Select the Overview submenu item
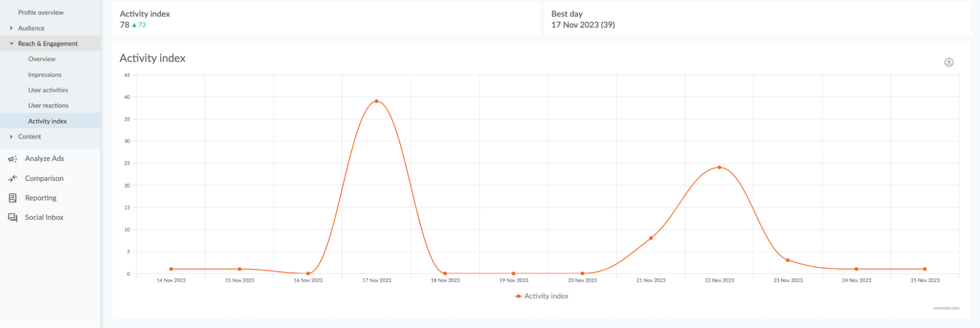 click(42, 59)
